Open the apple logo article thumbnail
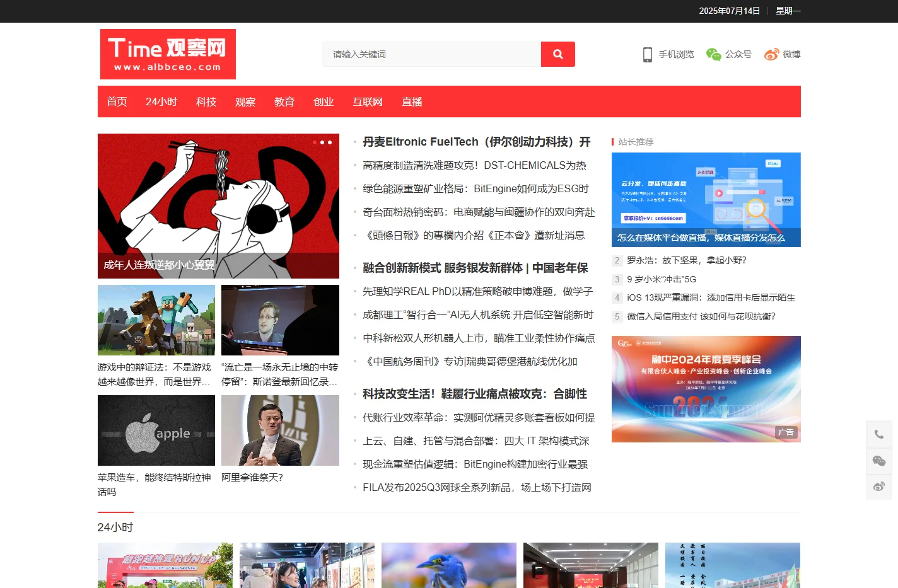 (156, 430)
